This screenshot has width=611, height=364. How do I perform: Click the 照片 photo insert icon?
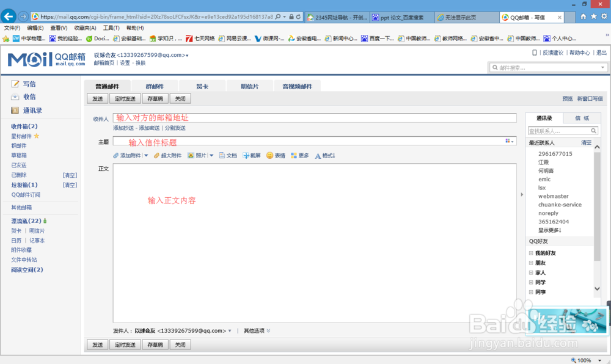click(x=191, y=155)
